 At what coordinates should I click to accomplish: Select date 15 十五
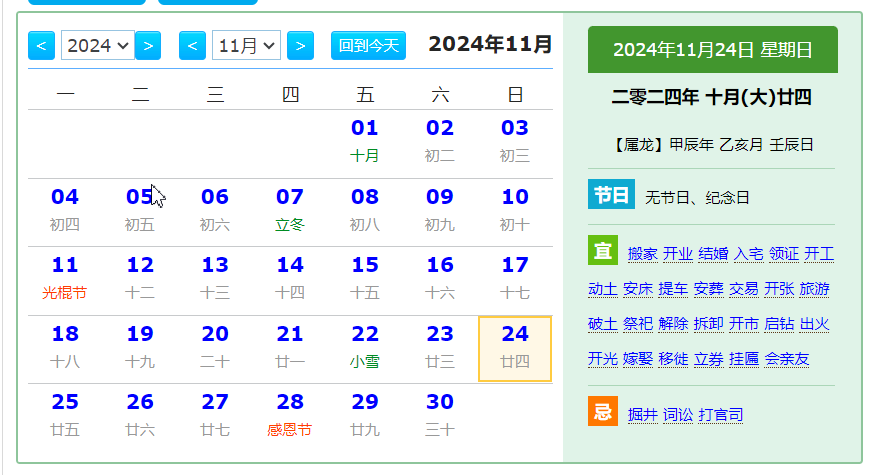pyautogui.click(x=365, y=278)
